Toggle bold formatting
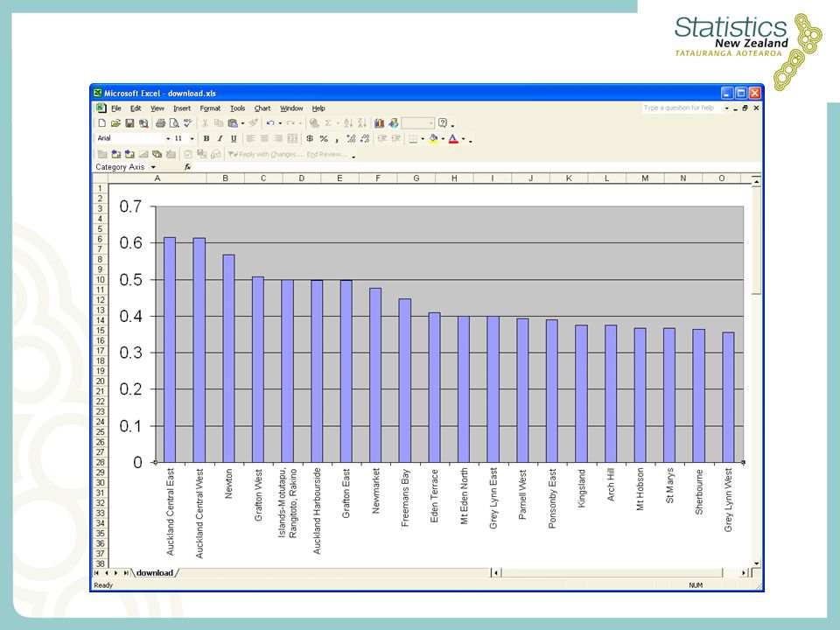Screen dimensions: 840x630 (206, 139)
